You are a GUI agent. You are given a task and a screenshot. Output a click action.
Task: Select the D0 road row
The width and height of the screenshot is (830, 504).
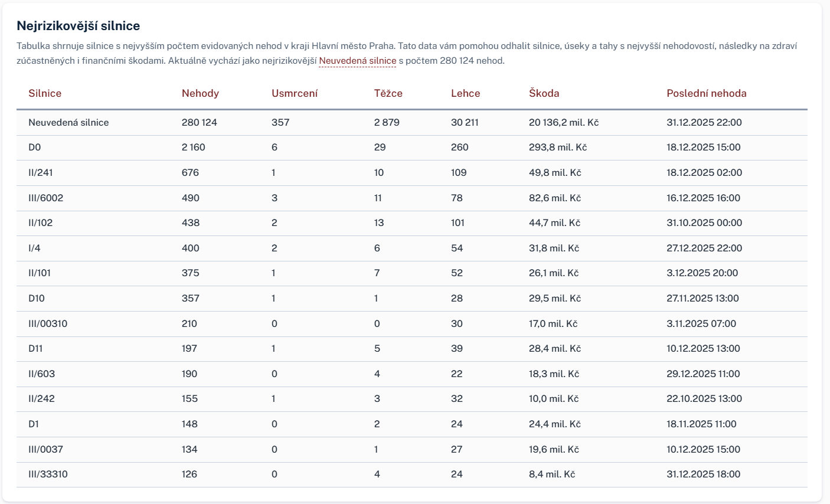coord(412,148)
